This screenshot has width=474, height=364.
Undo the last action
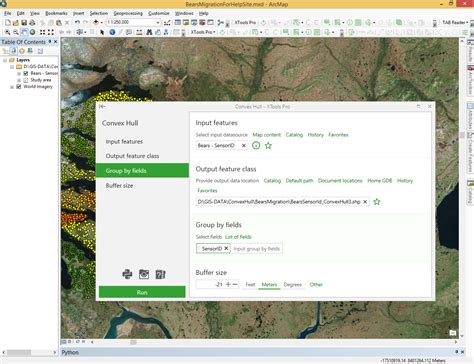[x=77, y=22]
